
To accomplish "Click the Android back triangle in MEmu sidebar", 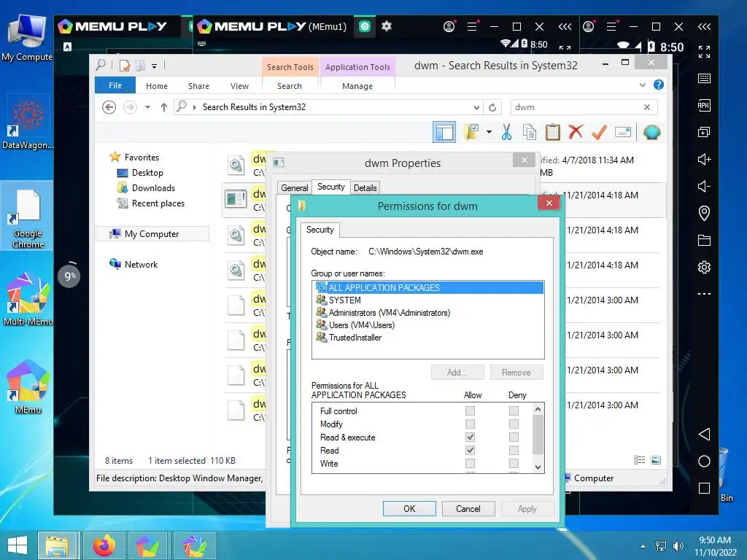I will pyautogui.click(x=704, y=434).
